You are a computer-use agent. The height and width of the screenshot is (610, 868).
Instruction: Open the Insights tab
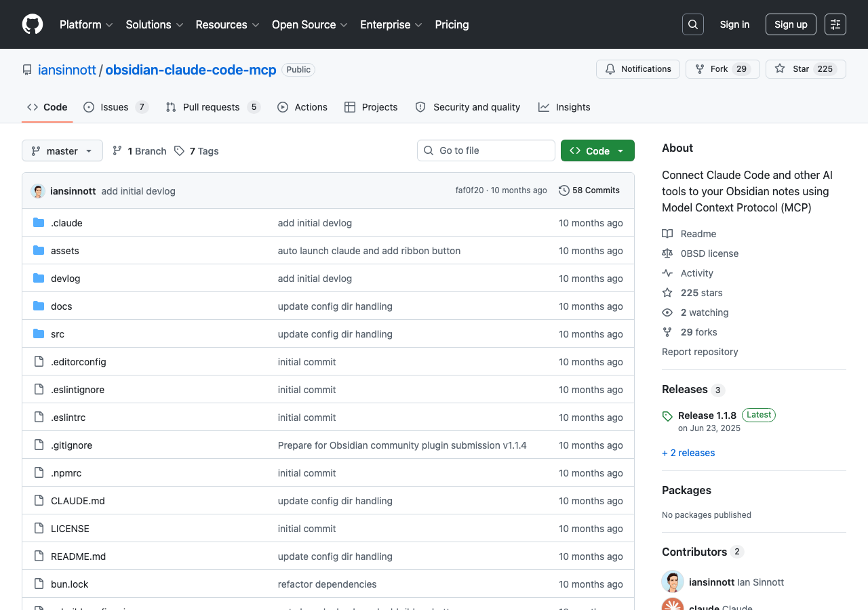tap(564, 107)
